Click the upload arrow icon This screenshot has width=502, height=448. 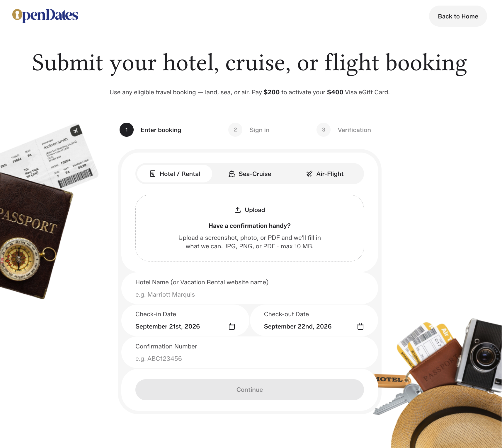(x=238, y=210)
